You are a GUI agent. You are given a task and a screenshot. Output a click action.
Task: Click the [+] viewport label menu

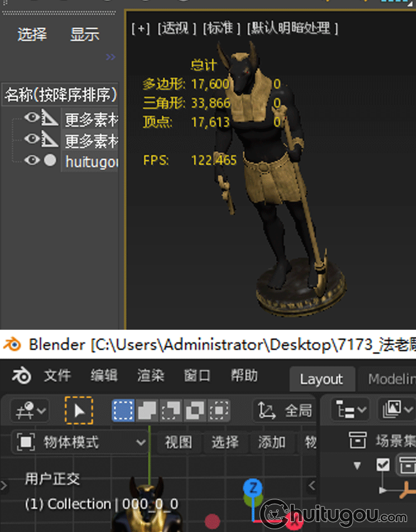[140, 28]
